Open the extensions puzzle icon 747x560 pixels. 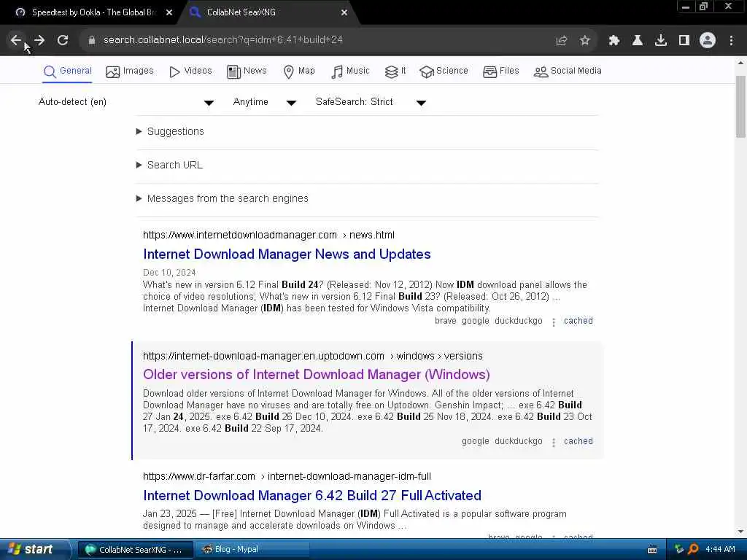click(x=614, y=41)
